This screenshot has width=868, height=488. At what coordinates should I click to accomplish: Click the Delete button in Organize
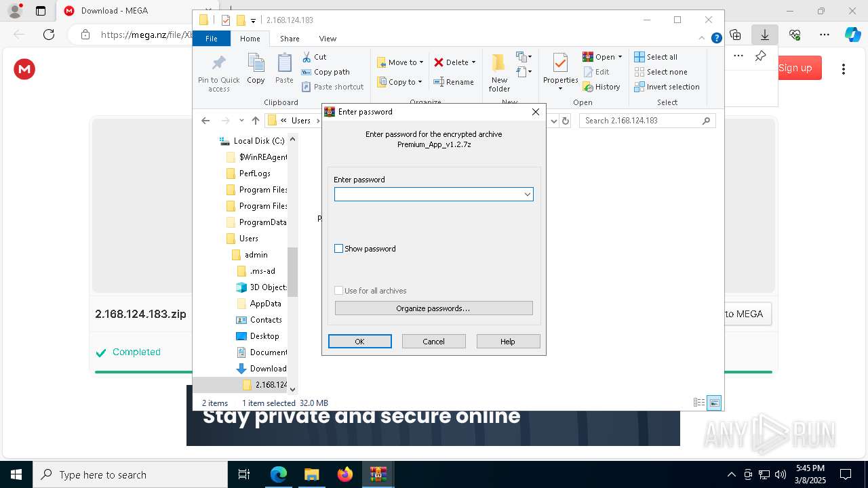[x=454, y=62]
